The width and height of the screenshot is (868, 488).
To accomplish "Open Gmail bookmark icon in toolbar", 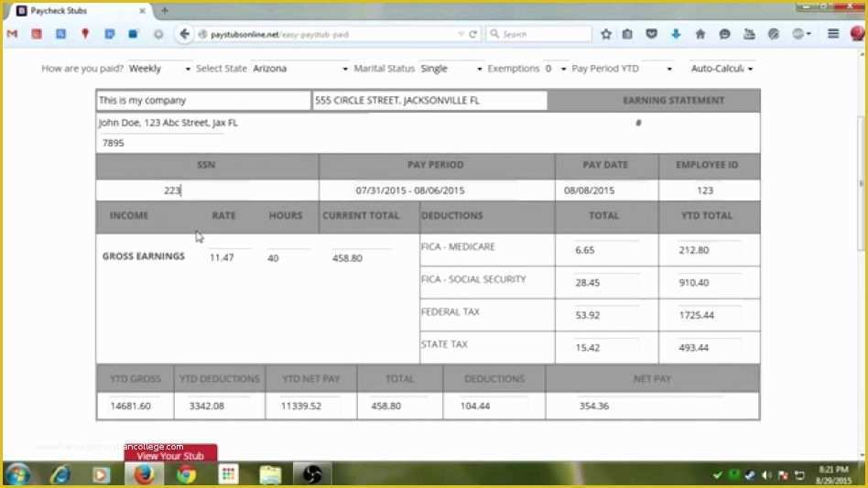I will [x=12, y=34].
